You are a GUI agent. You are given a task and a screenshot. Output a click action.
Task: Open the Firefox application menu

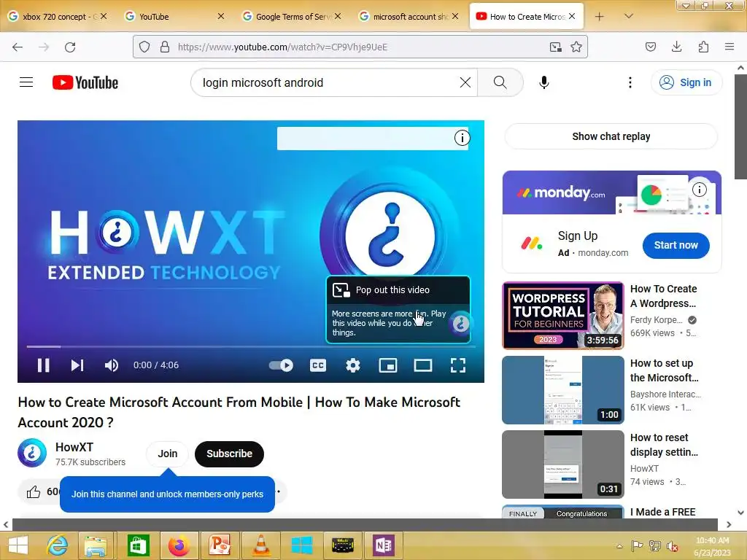[729, 47]
